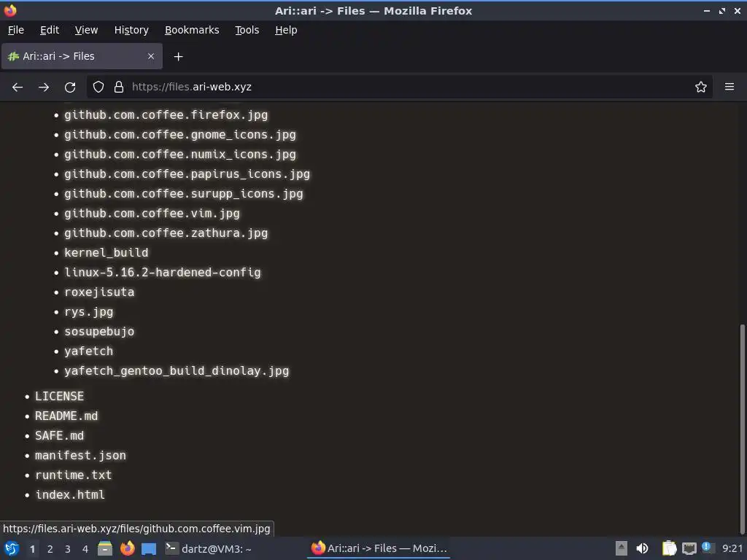Open the History menu
747x560 pixels.
(131, 30)
